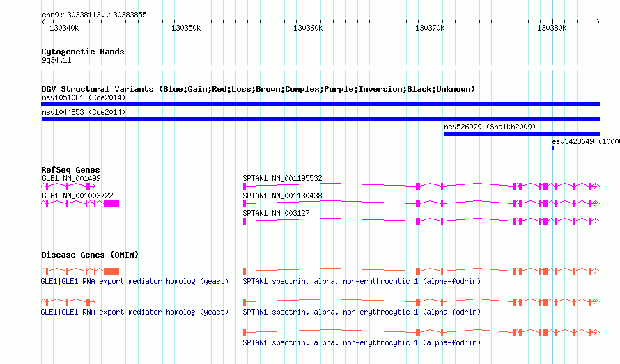Image resolution: width=620 pixels, height=364 pixels.
Task: Open the esv3423649 variant label
Action: pyautogui.click(x=586, y=141)
